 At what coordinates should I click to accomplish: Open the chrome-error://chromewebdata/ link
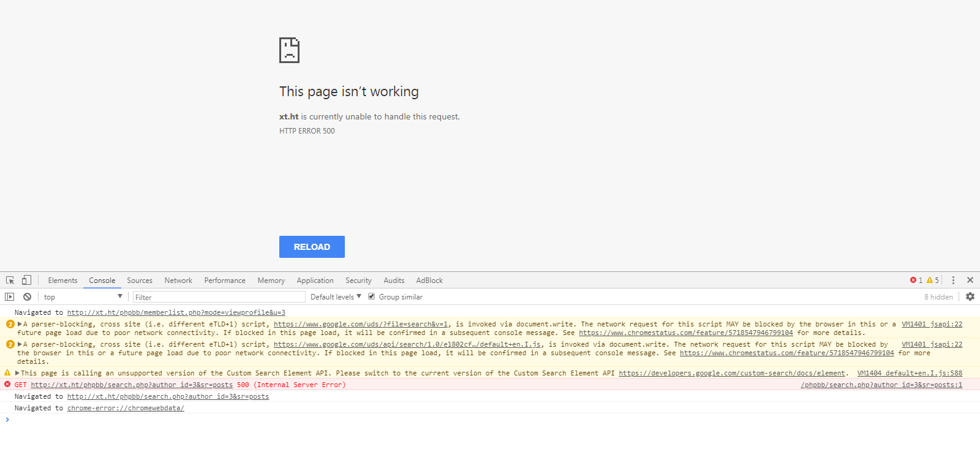coord(126,408)
